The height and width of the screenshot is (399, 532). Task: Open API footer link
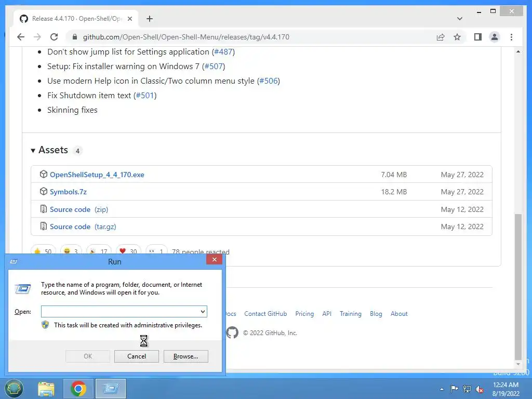pos(327,314)
